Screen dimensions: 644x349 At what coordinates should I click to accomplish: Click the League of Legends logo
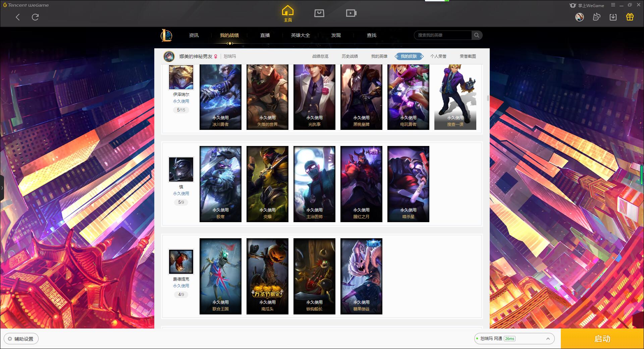[x=166, y=35]
